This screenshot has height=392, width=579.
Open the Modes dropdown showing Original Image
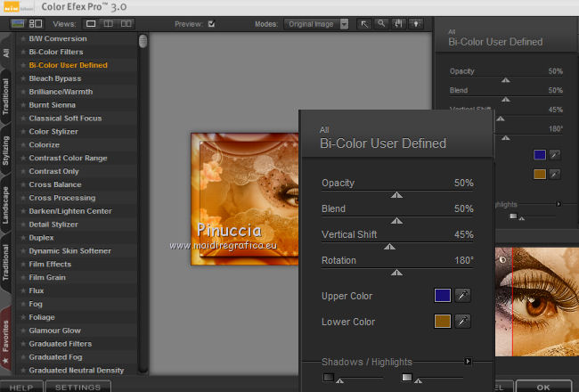pos(316,24)
